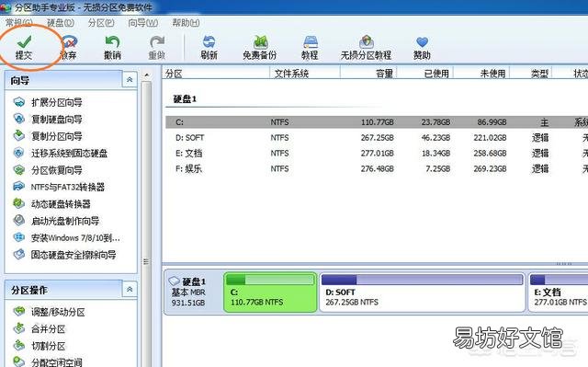The image size is (588, 367).
Task: Click the 重做 (Redo) arrow icon
Action: (157, 42)
